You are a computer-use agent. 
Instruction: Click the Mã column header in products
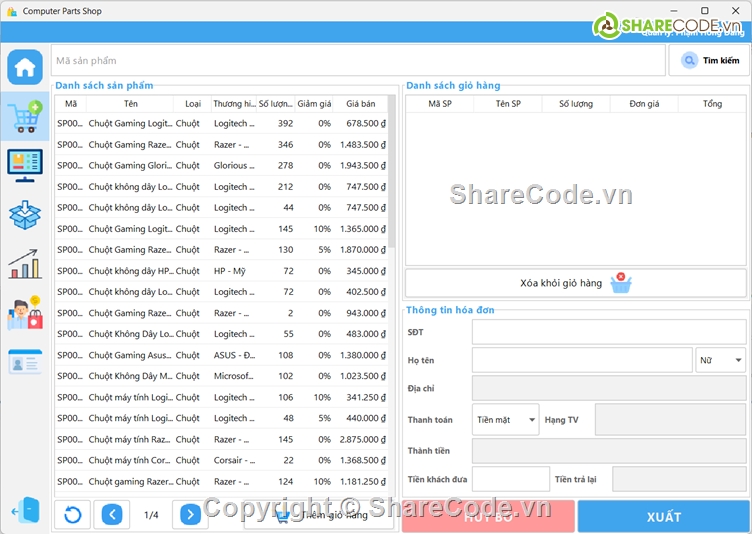(x=71, y=104)
